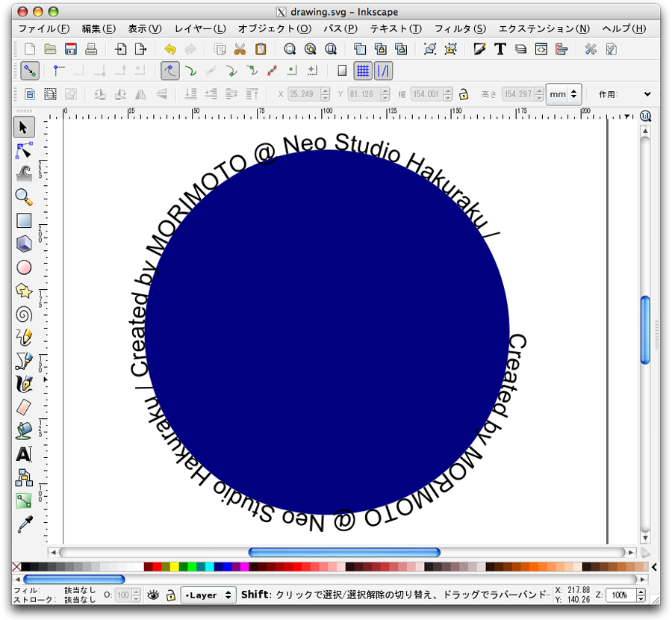The width and height of the screenshot is (672, 620).
Task: Step the zoom percentage spinner
Action: coord(641,595)
